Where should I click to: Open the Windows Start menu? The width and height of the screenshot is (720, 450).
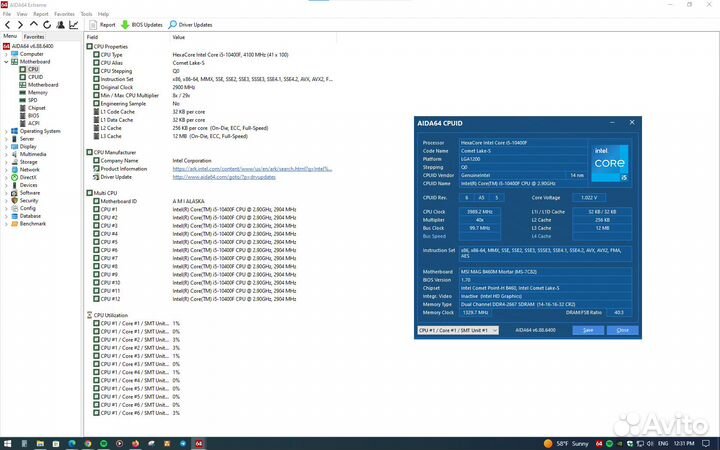(7, 444)
